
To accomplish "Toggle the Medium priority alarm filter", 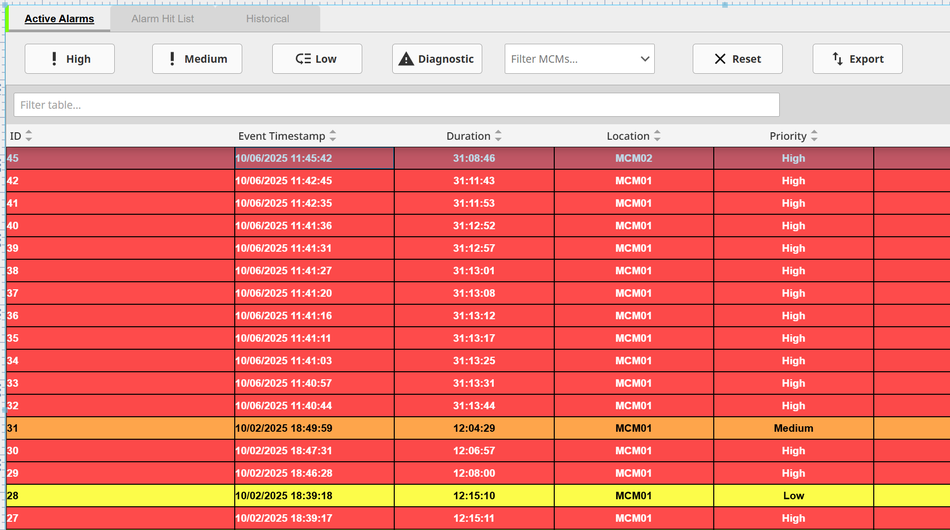I will 197,59.
